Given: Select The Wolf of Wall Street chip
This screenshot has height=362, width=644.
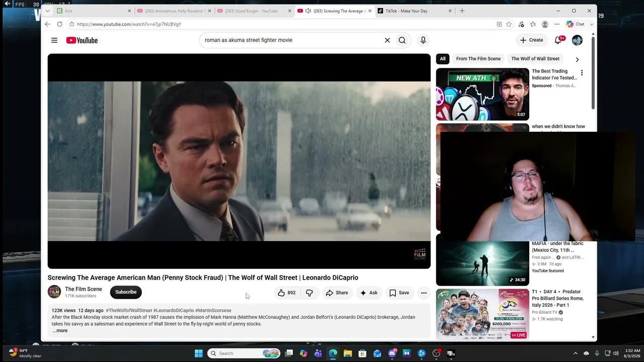Looking at the screenshot, I should click(535, 59).
